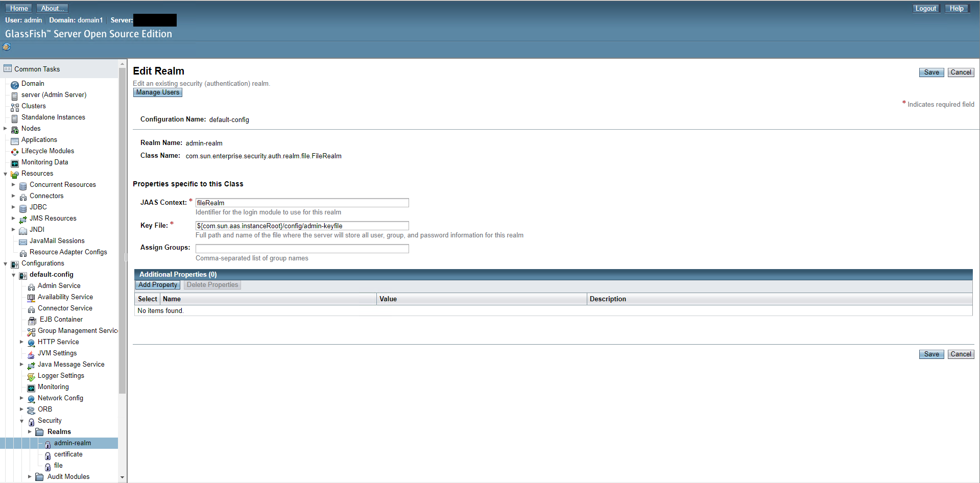Open Logger Settings via its icon
980x483 pixels.
31,375
